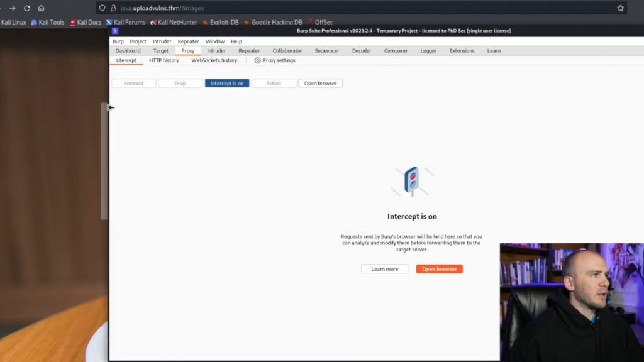Open the Google Hacking DB bookmark
Viewport: 644px width, 362px height.
click(x=273, y=22)
